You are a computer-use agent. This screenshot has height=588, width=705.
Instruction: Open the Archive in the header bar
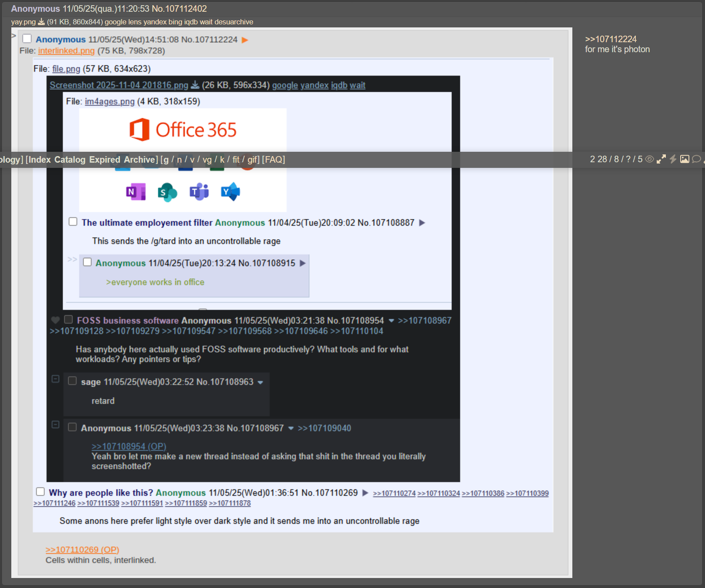[139, 160]
